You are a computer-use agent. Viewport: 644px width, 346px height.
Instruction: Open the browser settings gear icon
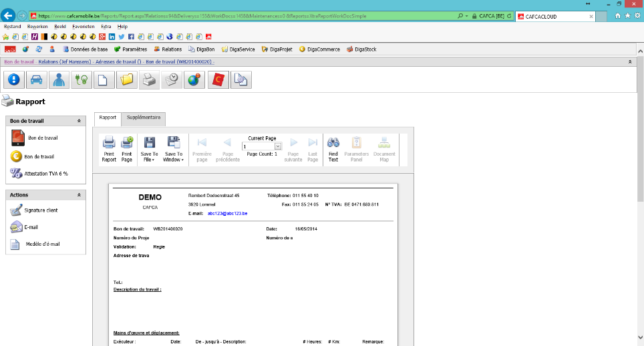pos(637,15)
